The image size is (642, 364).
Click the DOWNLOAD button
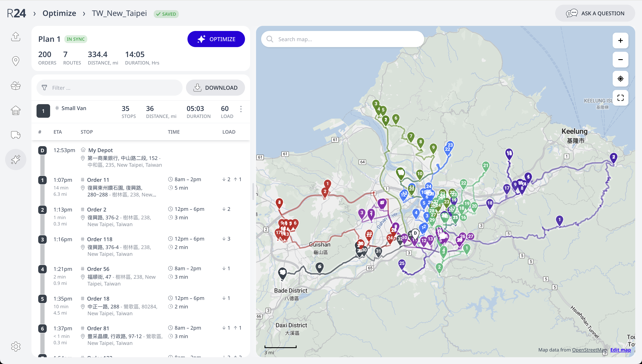click(x=215, y=88)
